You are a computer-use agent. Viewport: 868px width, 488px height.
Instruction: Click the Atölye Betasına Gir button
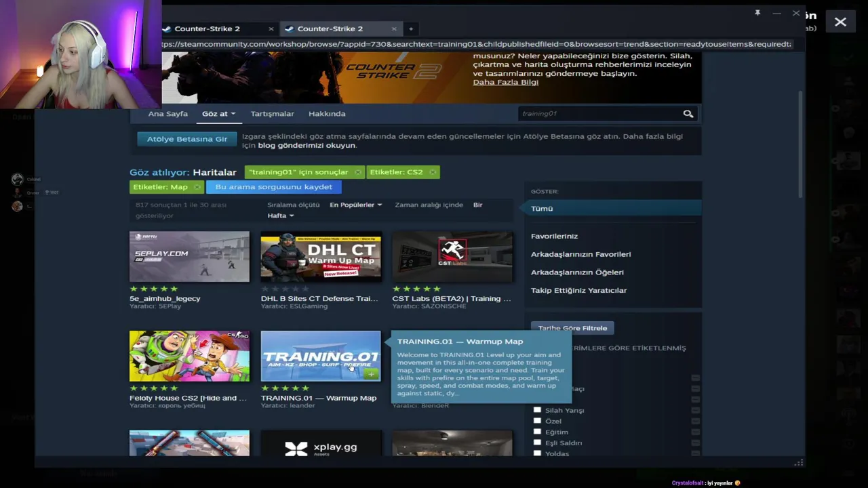tap(187, 139)
